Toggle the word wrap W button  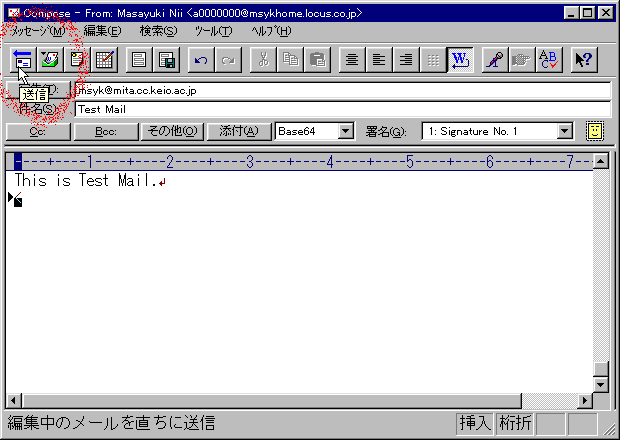coord(460,60)
